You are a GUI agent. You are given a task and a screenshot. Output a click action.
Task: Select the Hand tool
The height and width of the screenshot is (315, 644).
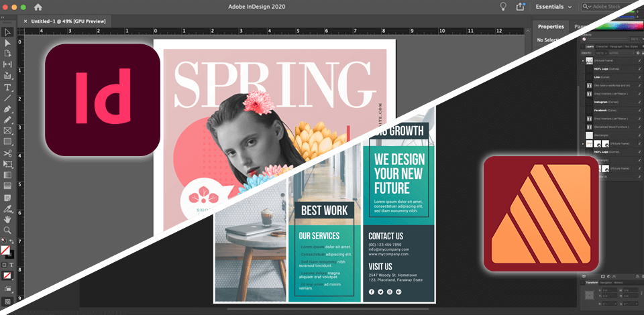click(x=7, y=219)
